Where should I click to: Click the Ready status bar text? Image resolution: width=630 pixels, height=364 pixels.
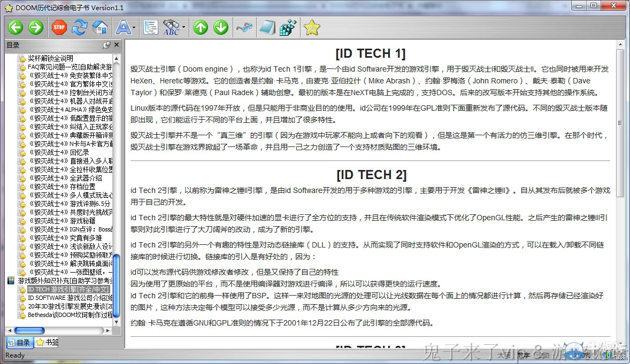[x=16, y=355]
